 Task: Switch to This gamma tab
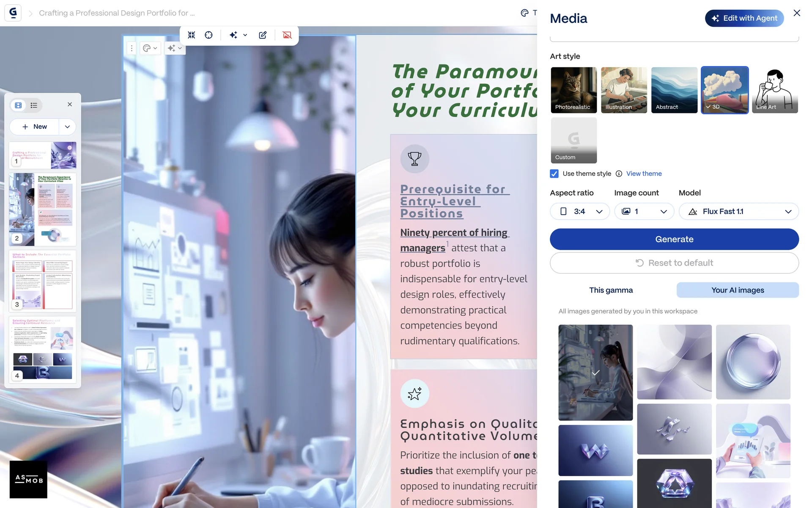click(611, 290)
